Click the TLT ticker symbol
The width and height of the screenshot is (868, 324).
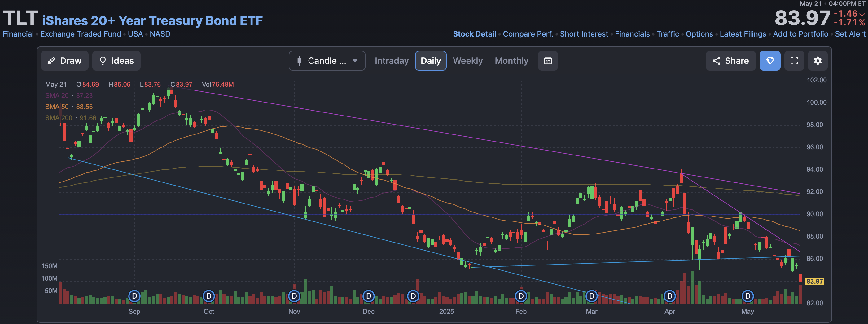[20, 18]
